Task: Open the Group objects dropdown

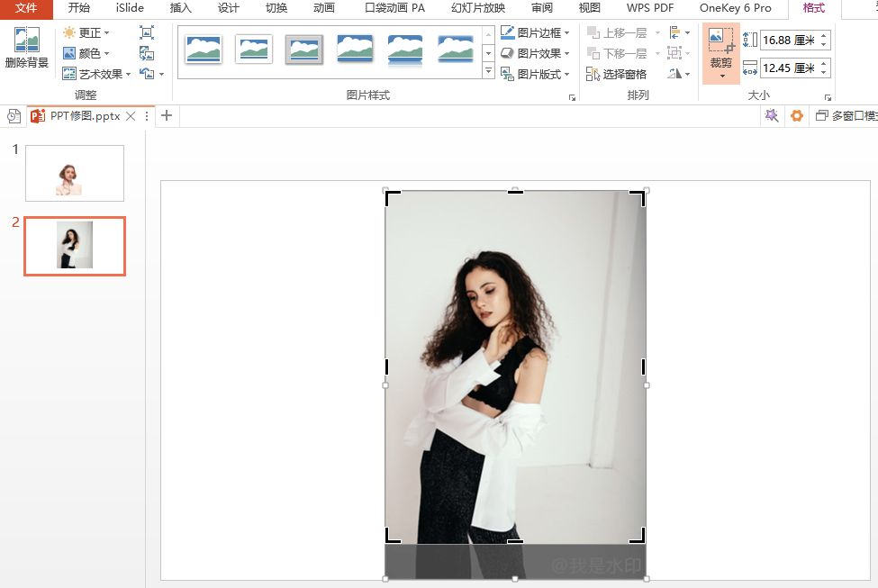Action: click(679, 53)
